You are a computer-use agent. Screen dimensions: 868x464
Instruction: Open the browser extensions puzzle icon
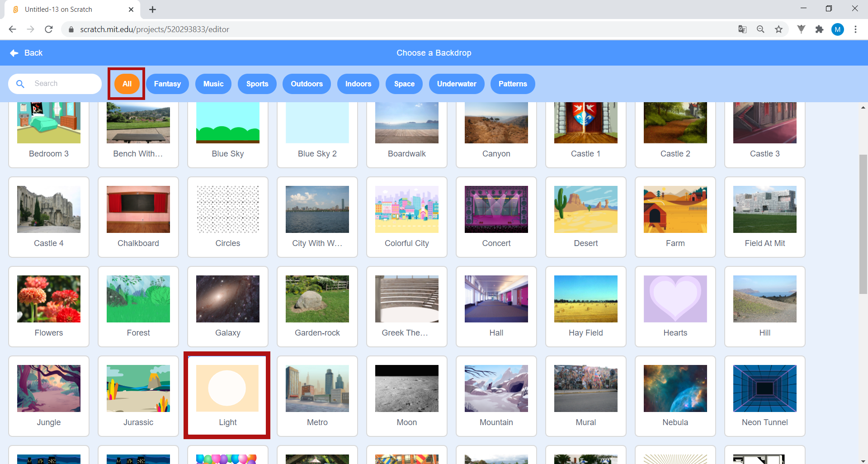[x=819, y=29]
